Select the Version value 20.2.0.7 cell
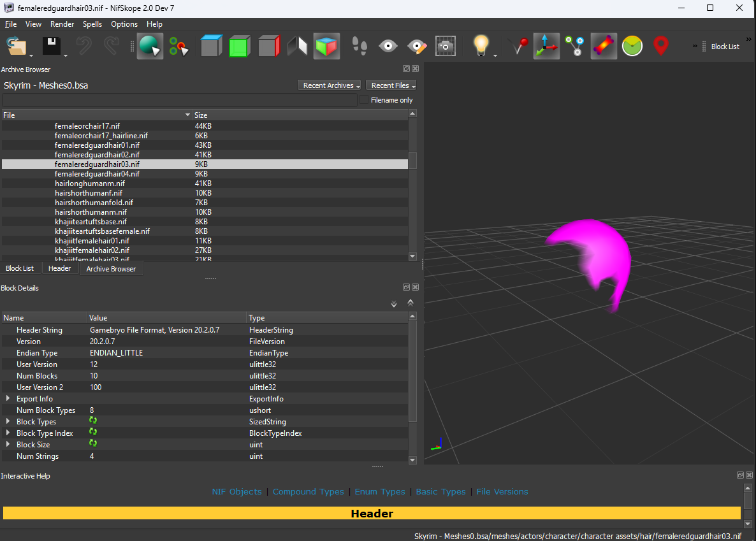756x541 pixels. point(166,342)
